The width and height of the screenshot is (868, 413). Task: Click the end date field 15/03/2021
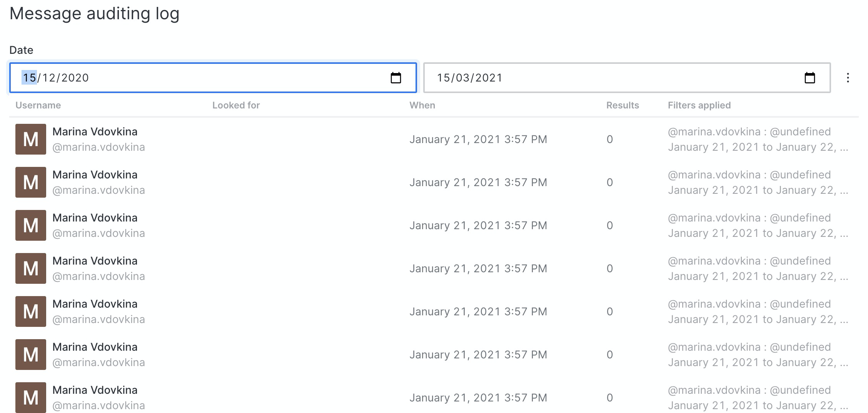(x=627, y=78)
